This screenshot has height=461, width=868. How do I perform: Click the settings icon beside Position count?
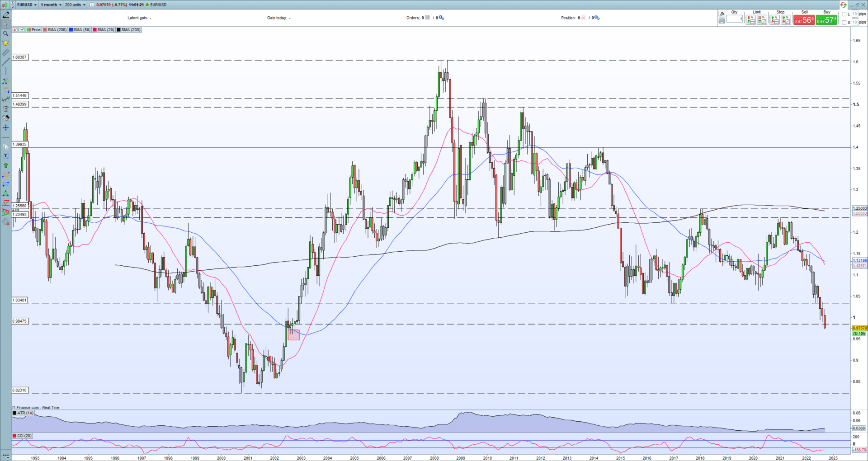pos(597,18)
